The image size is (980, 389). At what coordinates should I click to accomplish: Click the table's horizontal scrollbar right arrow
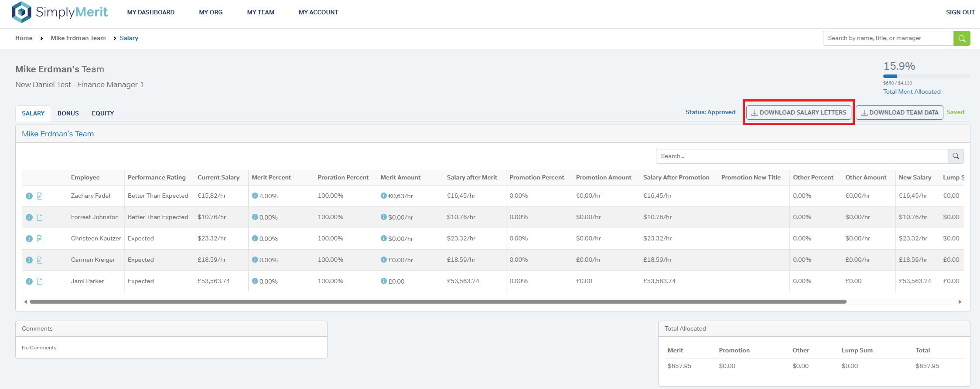coord(960,302)
